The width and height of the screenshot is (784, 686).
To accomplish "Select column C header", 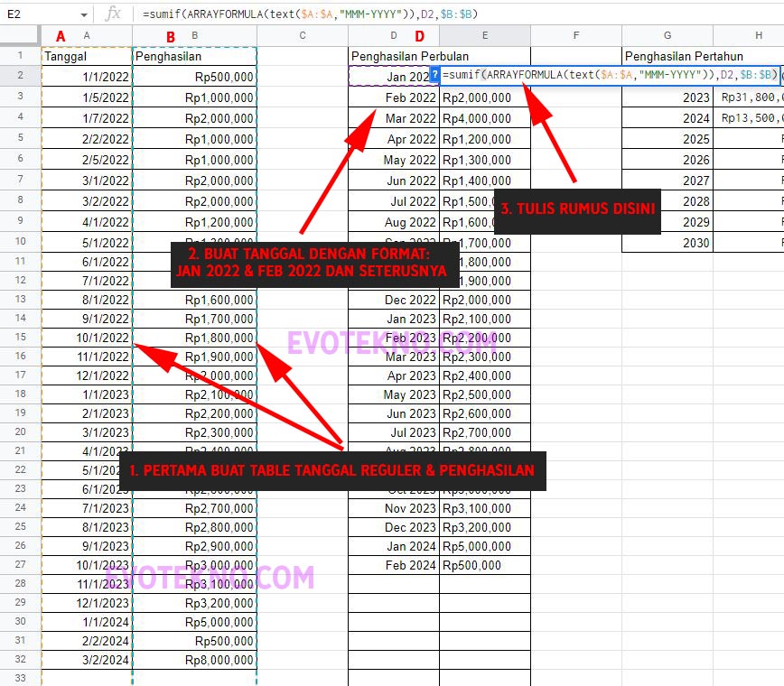I will click(303, 35).
